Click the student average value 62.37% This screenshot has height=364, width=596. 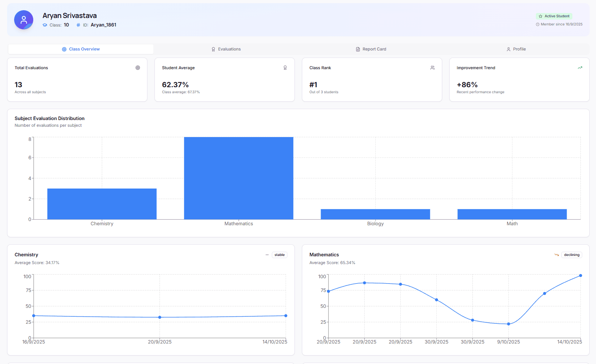tap(175, 85)
